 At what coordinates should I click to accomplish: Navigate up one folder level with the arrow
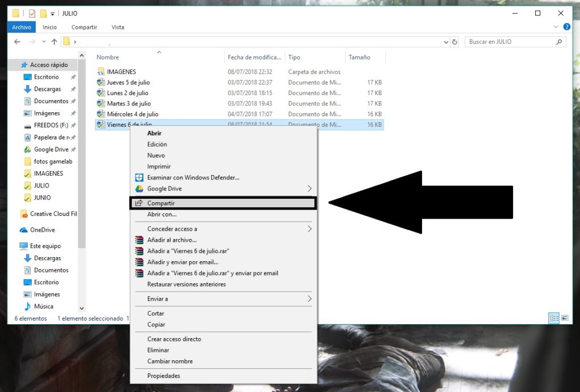(54, 41)
